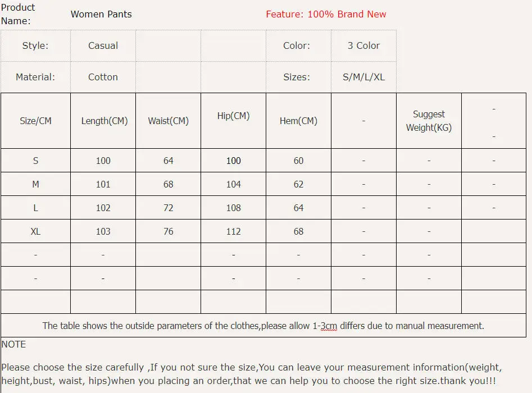The width and height of the screenshot is (532, 393).
Task: Click the "S/M/L/XL" sizes value cell
Action: point(363,77)
